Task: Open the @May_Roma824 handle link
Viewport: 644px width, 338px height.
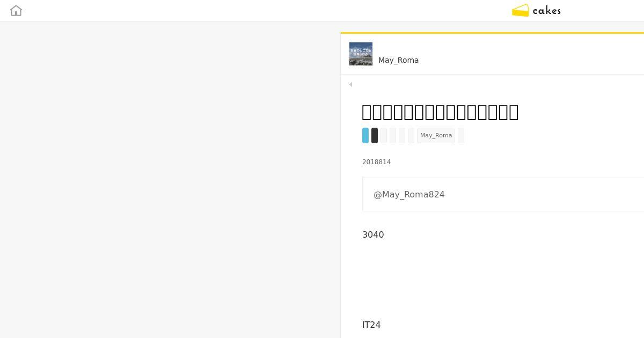Action: coord(409,194)
